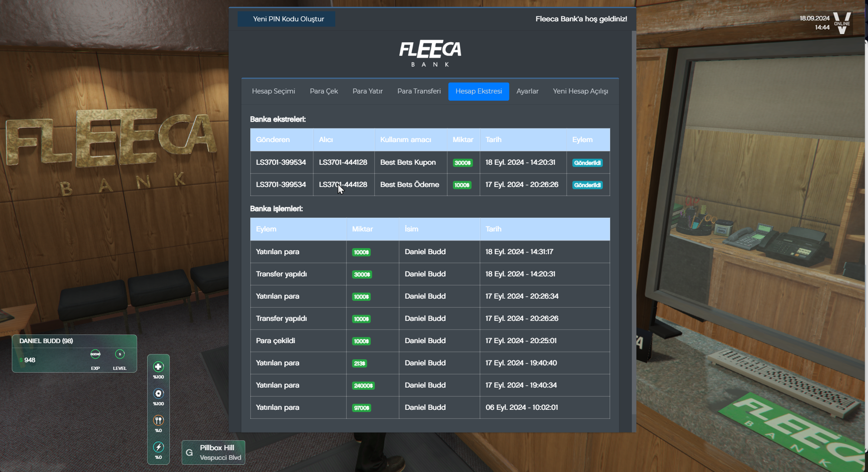Click the LEVEL circle showing 5
This screenshot has height=472, width=868.
pyautogui.click(x=120, y=354)
